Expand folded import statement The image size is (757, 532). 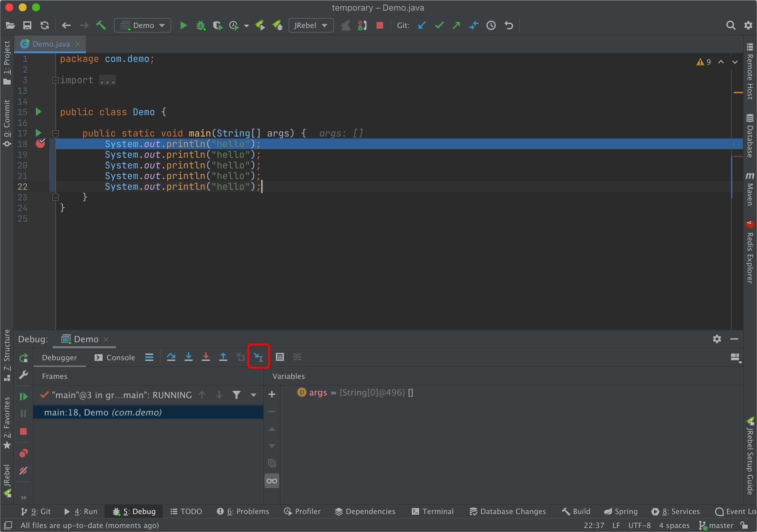point(56,80)
